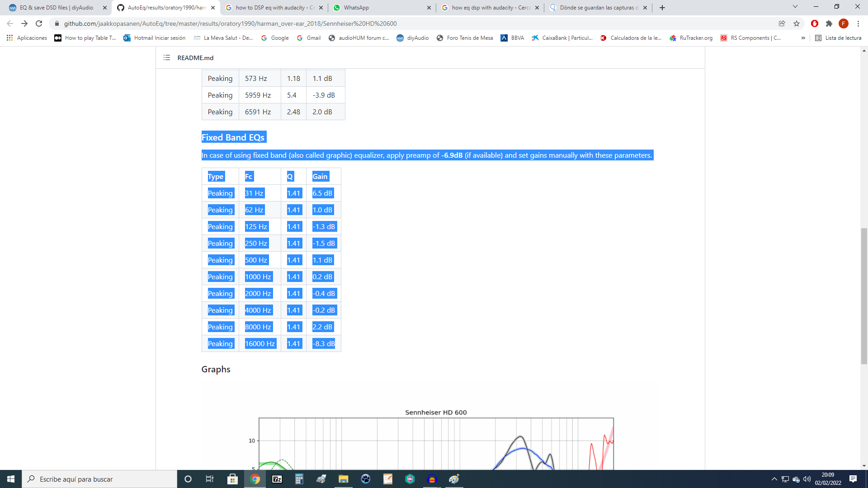Click the site lock icon in address bar
Screen dimensions: 868x488
pos(57,23)
